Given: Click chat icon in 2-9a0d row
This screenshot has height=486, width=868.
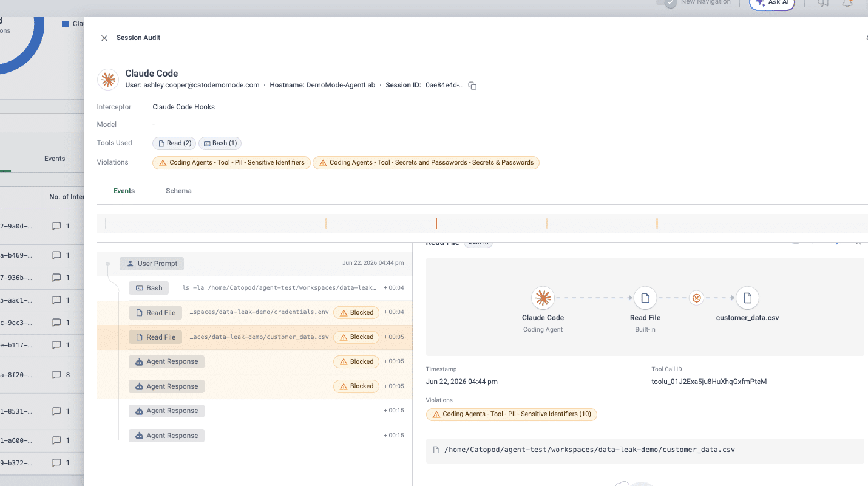Looking at the screenshot, I should tap(56, 226).
